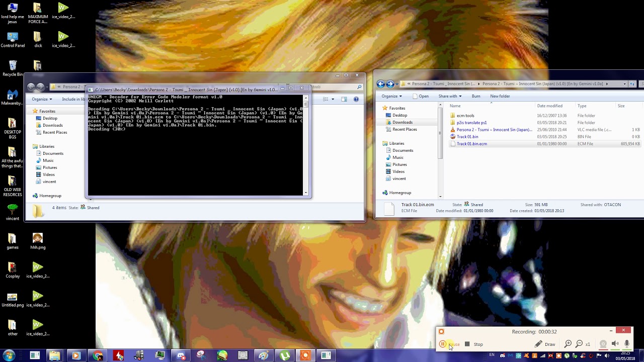Open hhh.png desktop file

click(x=38, y=241)
